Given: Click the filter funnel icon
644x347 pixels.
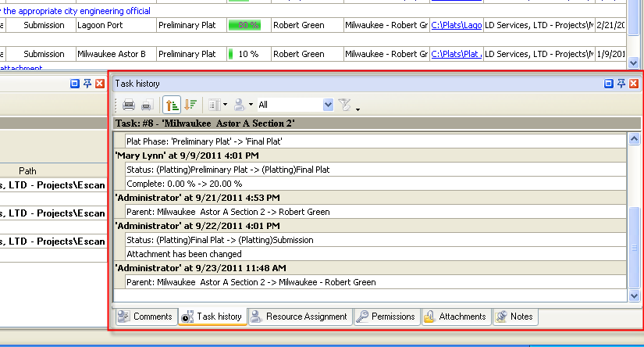Looking at the screenshot, I should [347, 105].
